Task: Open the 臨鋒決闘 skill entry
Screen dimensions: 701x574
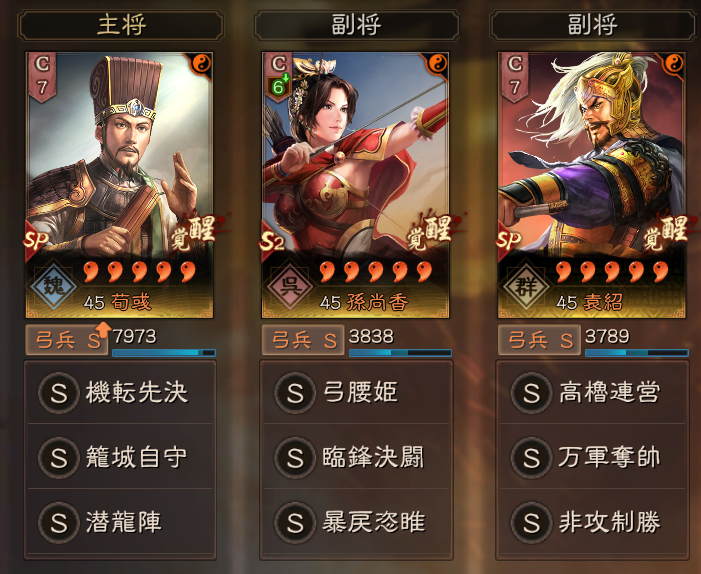Action: click(356, 457)
